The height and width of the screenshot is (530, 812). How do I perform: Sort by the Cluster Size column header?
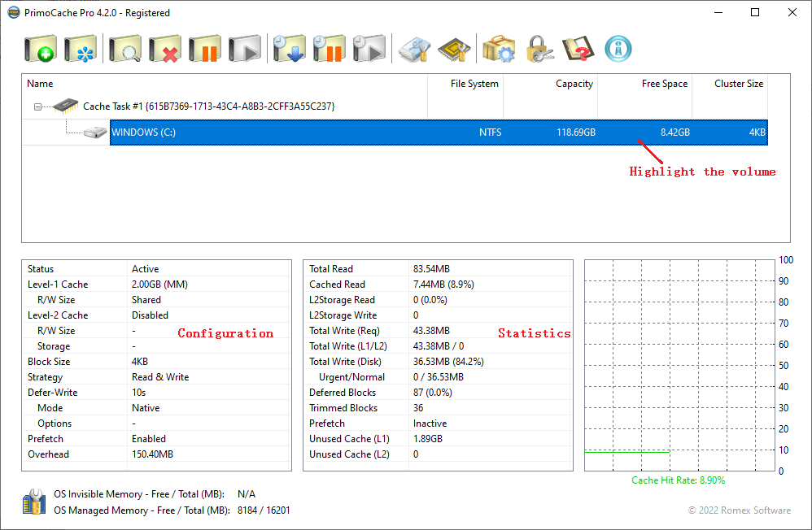730,84
